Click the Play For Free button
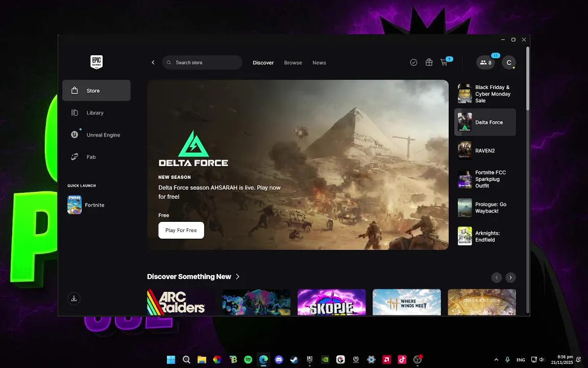588x368 pixels. pos(181,230)
